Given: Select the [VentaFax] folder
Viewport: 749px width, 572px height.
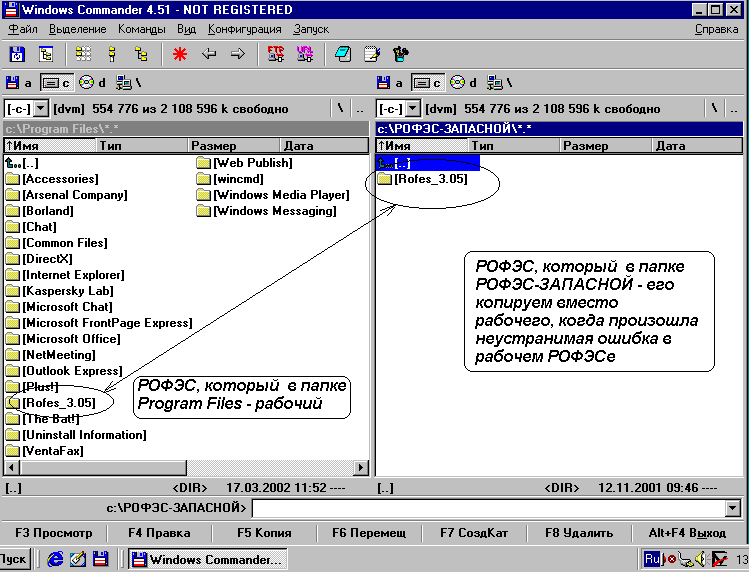Looking at the screenshot, I should pyautogui.click(x=45, y=451).
